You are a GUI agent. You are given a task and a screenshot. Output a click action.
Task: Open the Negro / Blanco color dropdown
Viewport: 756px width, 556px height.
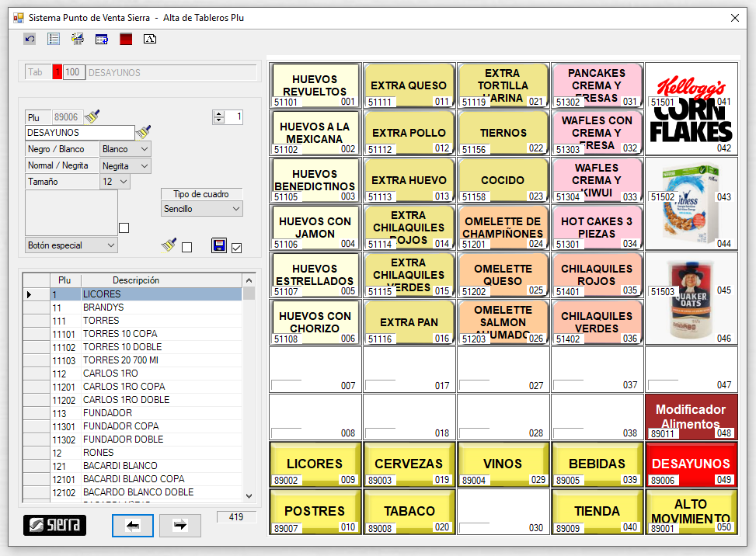pyautogui.click(x=125, y=149)
